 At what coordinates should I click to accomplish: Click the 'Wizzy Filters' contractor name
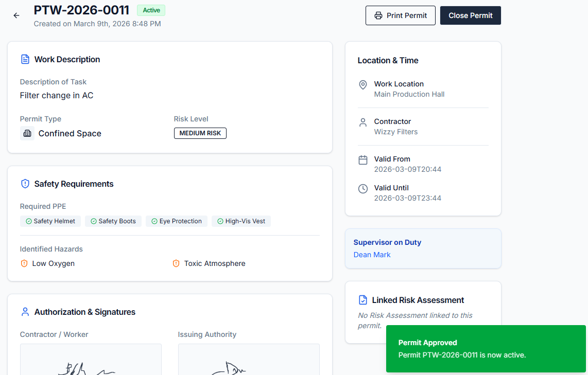(x=395, y=132)
